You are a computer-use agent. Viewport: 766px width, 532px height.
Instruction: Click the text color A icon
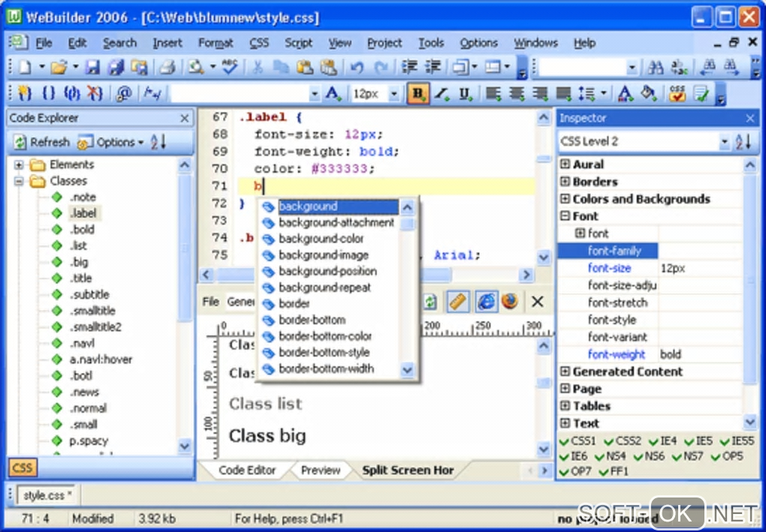626,93
